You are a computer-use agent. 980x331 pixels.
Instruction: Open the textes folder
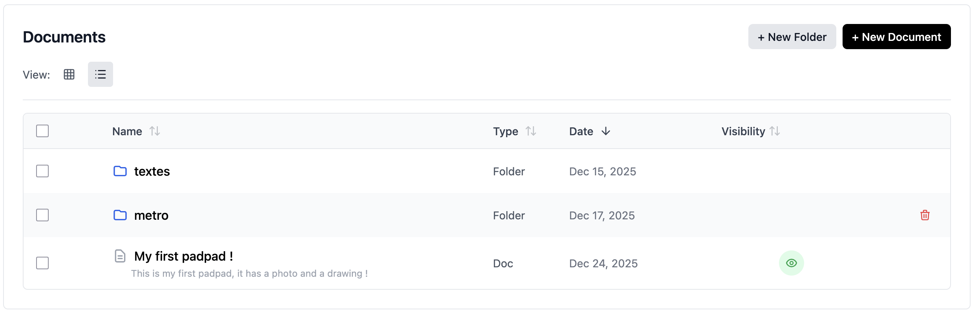152,171
